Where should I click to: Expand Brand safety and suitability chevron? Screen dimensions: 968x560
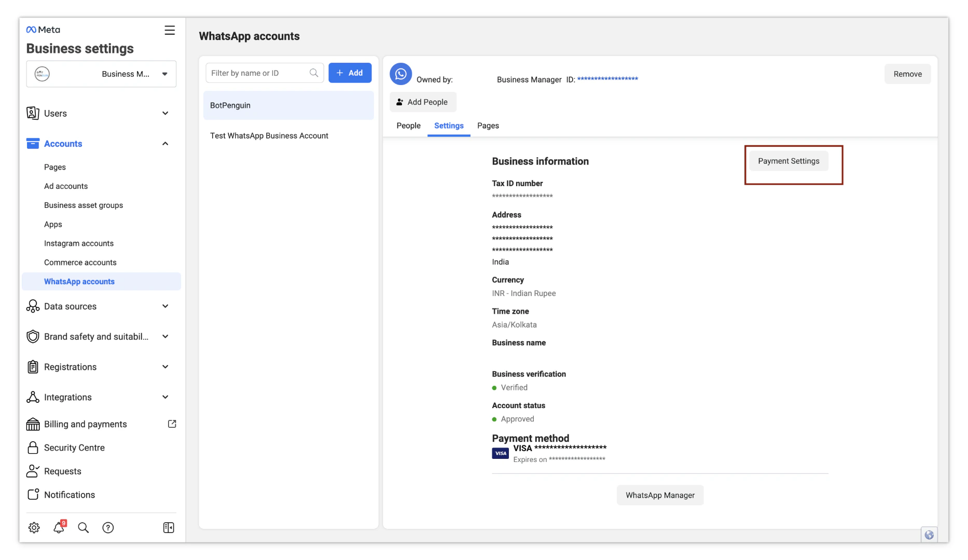point(165,337)
